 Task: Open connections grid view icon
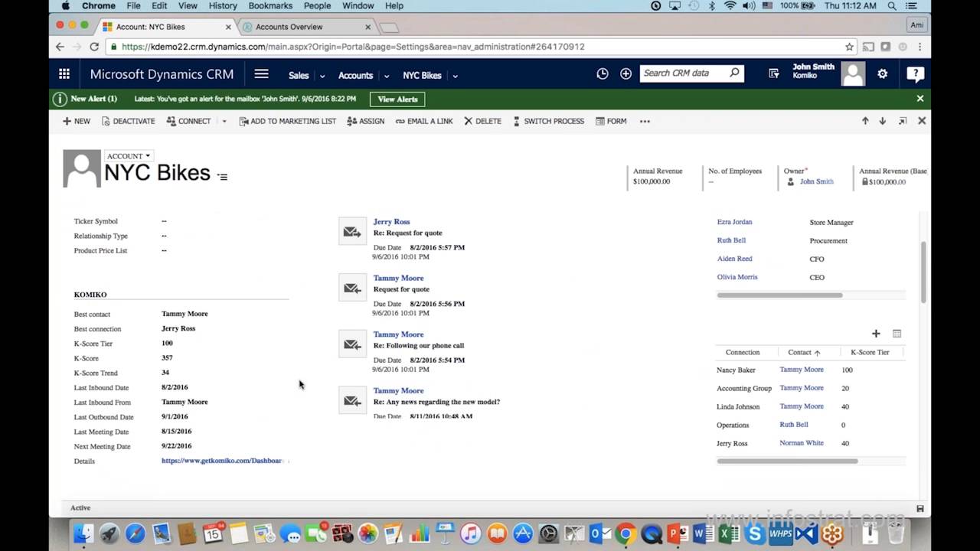point(897,334)
